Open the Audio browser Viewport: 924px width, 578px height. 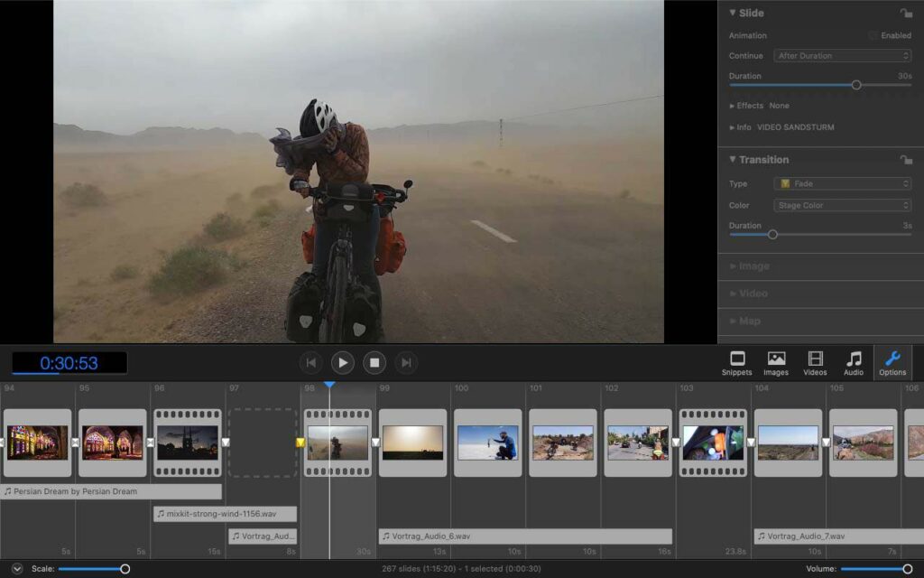click(x=854, y=363)
